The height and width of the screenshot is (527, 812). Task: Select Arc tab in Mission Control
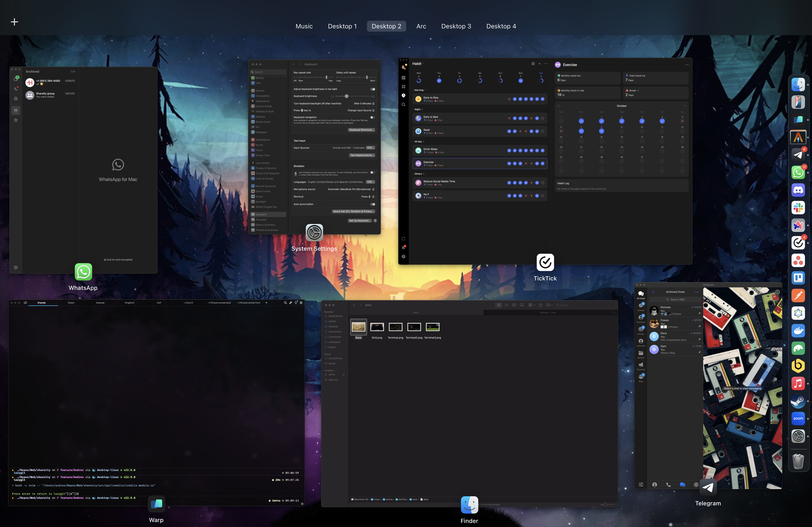point(421,25)
